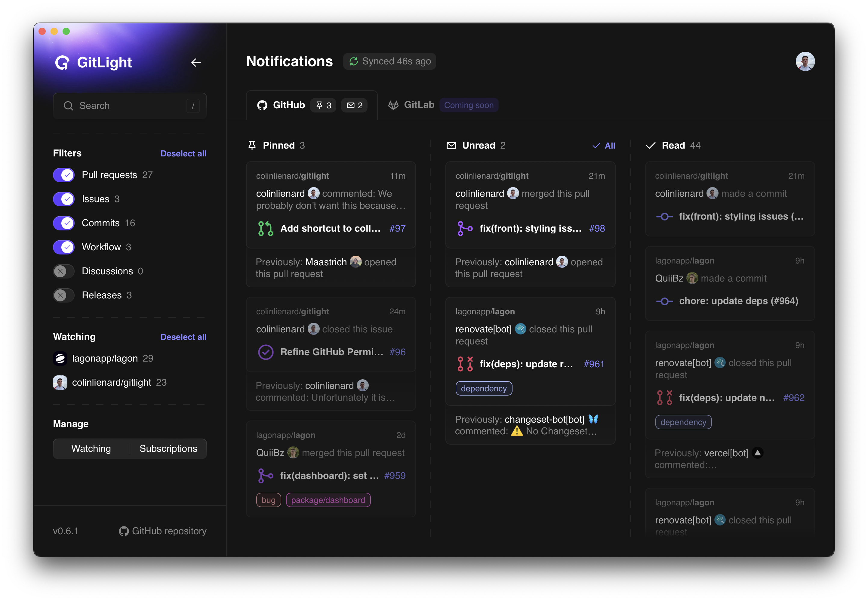868x601 pixels.
Task: Open the user profile avatar at top right
Action: tap(805, 61)
